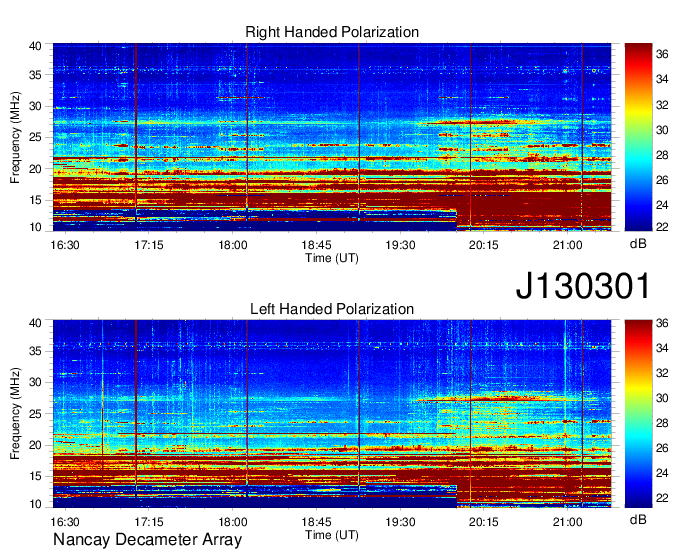
Task: Click the Left Handed Polarization title
Action: point(332,309)
